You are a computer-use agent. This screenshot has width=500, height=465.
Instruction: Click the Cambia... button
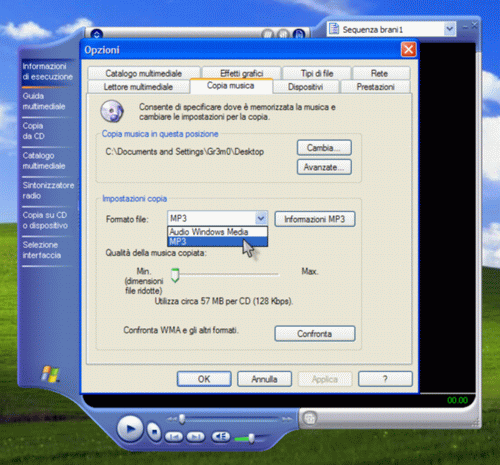click(324, 147)
